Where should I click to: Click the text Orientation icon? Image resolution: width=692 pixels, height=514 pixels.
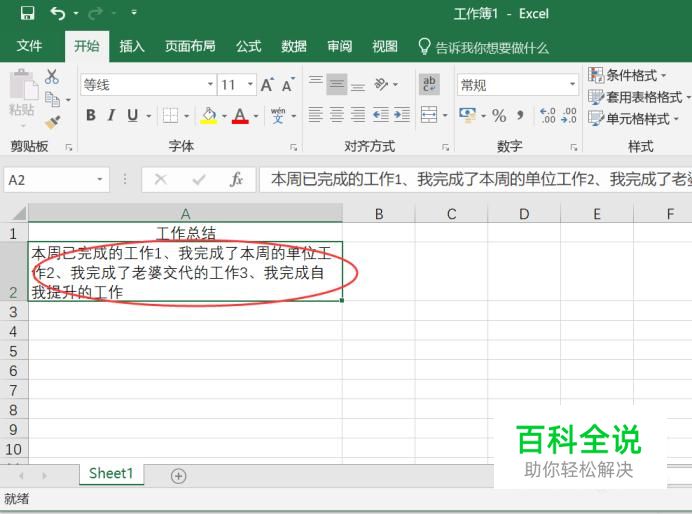pyautogui.click(x=381, y=84)
